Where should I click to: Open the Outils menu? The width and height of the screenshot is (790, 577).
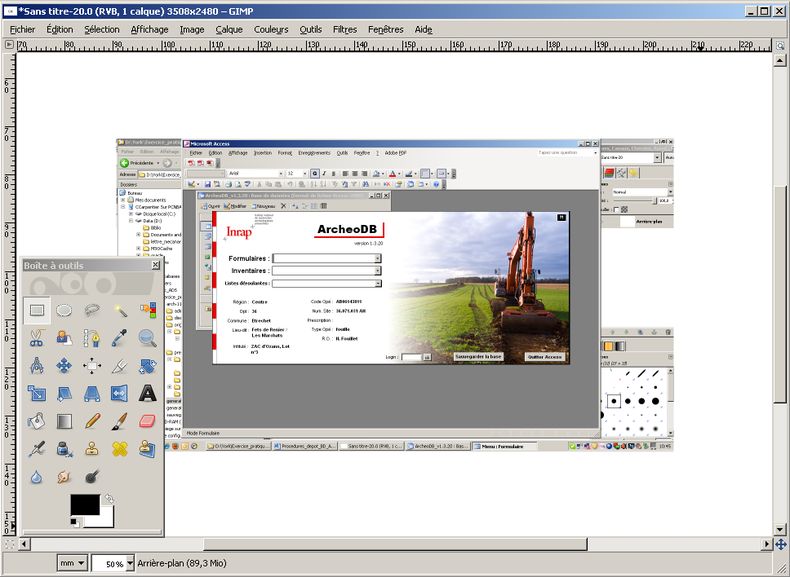(x=310, y=29)
